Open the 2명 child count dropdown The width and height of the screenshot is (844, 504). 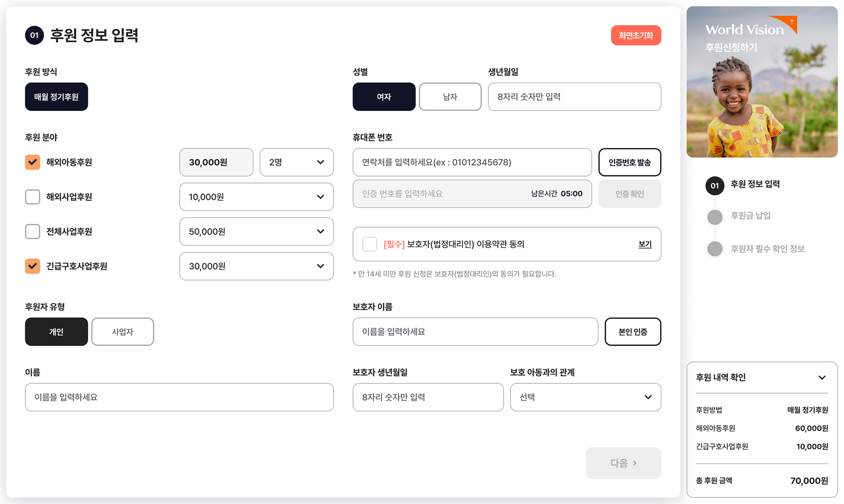(296, 162)
